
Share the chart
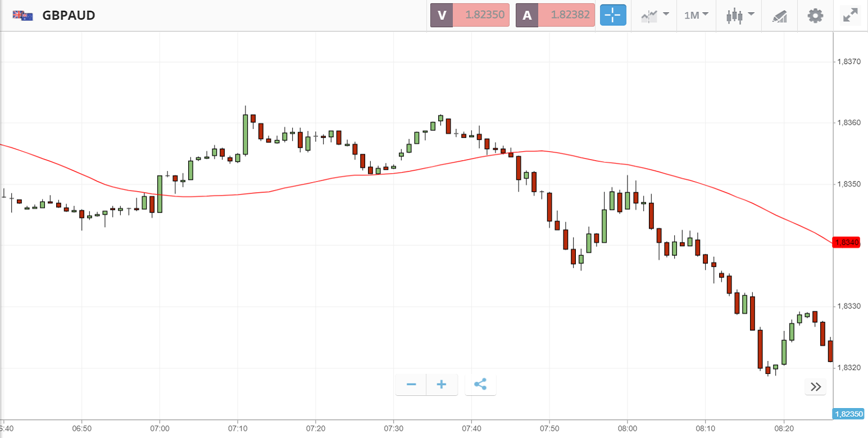coord(480,385)
